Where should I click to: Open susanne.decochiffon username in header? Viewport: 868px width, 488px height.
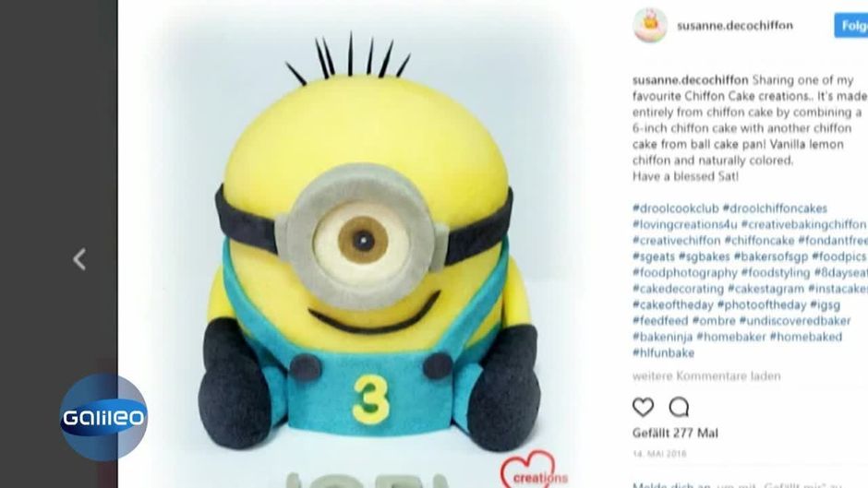coord(735,26)
